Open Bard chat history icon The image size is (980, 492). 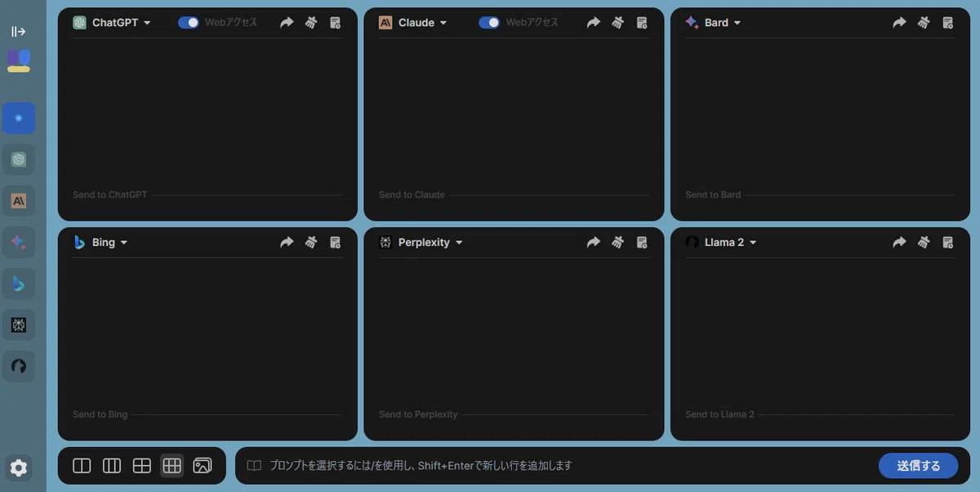point(947,23)
